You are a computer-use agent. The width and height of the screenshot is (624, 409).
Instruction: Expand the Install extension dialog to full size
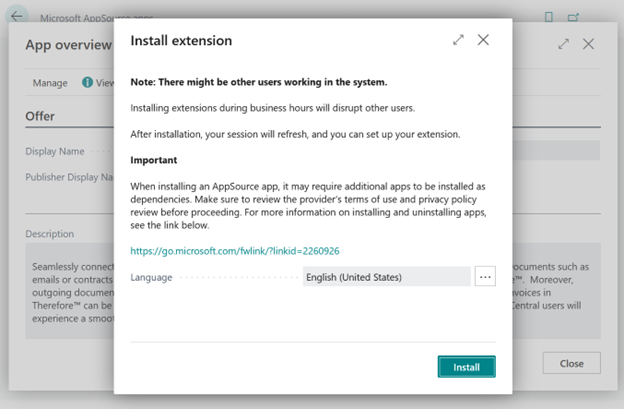(458, 40)
